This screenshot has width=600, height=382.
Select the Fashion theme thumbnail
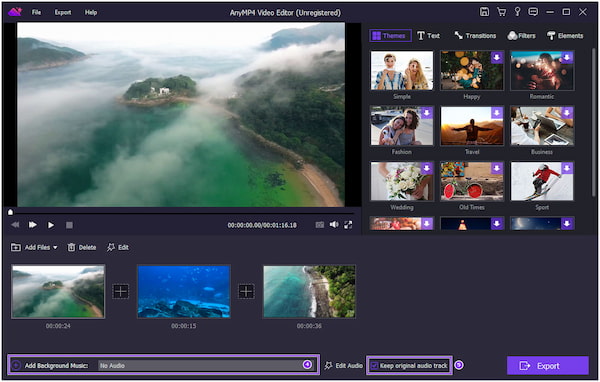click(402, 126)
